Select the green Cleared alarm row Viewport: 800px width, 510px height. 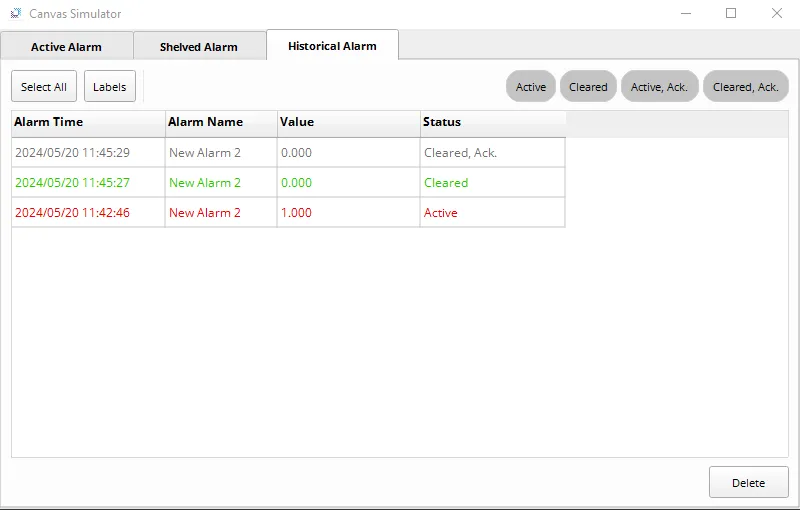288,183
